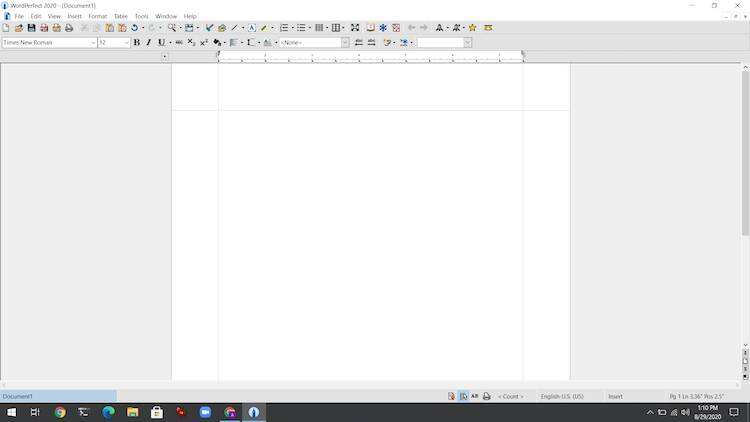Click the vertical scrollbar thumb
750x422 pixels.
(745, 150)
